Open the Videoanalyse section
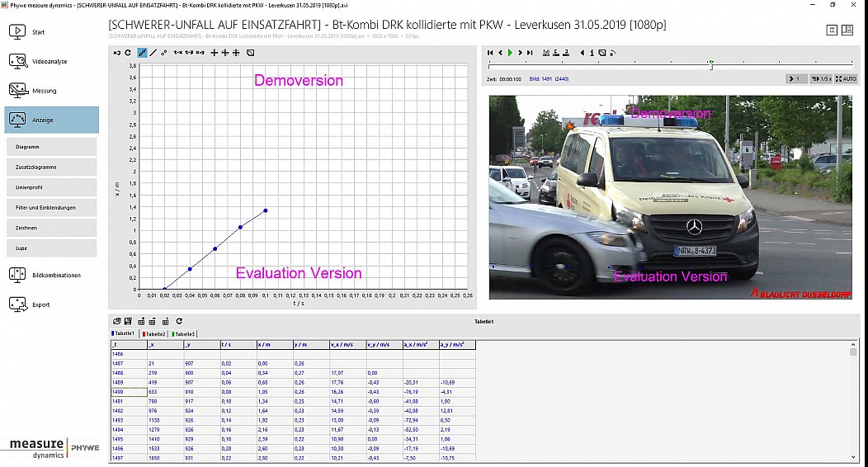Image resolution: width=868 pixels, height=467 pixels. click(38, 61)
